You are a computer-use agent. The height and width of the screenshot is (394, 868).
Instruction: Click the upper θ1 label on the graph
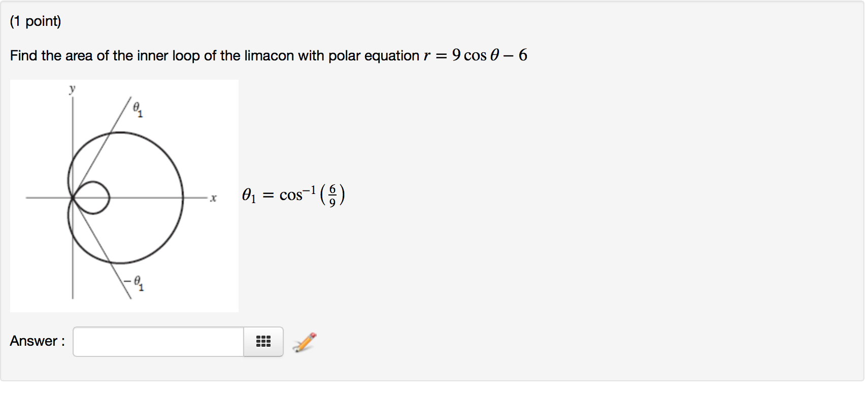click(138, 109)
